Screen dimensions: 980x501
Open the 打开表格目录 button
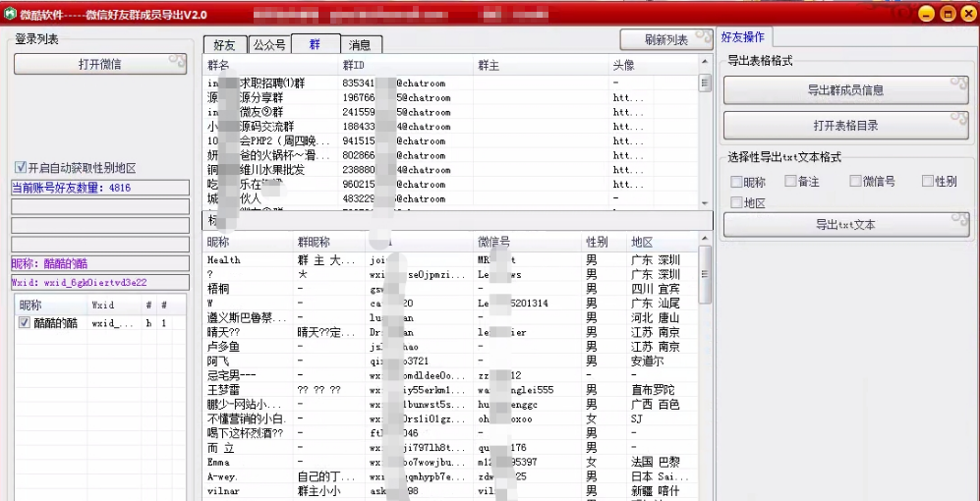click(845, 126)
